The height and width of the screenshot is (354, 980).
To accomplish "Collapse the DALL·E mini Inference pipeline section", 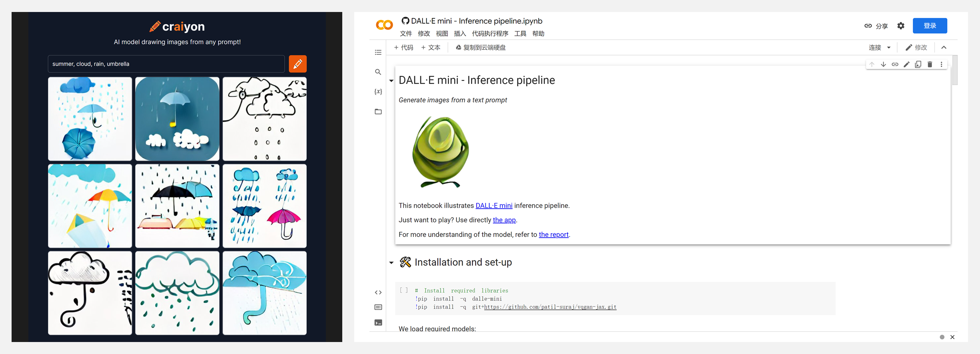I will pos(391,81).
